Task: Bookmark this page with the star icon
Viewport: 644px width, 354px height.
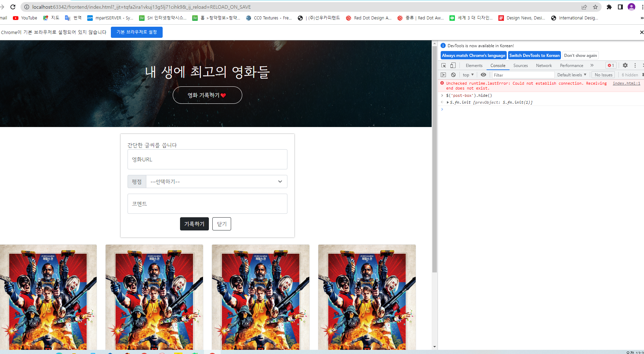Action: pyautogui.click(x=595, y=7)
